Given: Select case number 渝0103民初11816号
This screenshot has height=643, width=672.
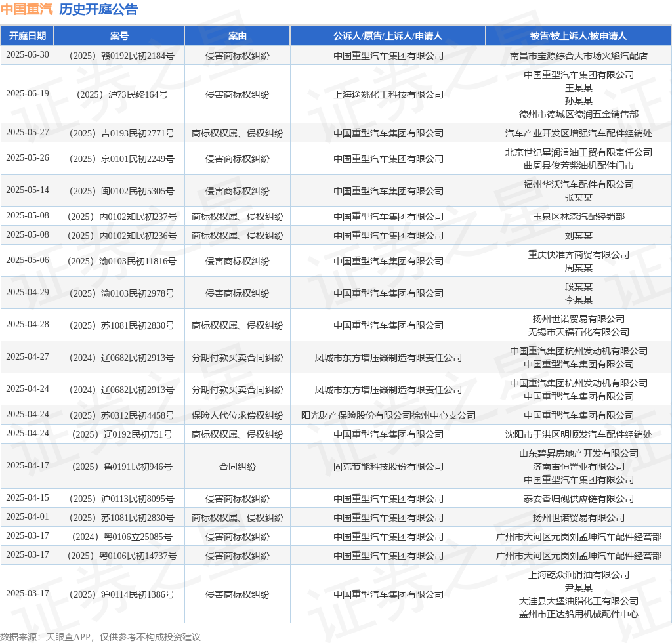Looking at the screenshot, I should point(121,261).
